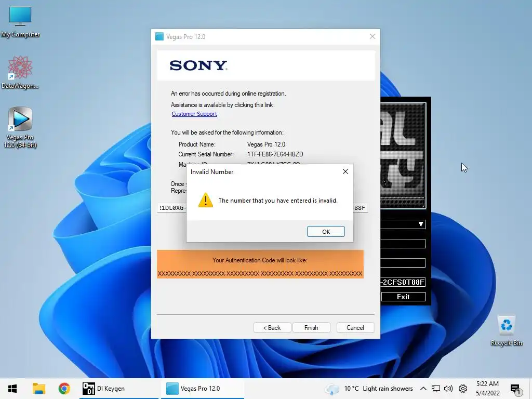The image size is (532, 399).
Task: Open the settings gear tray icon
Action: 463,389
